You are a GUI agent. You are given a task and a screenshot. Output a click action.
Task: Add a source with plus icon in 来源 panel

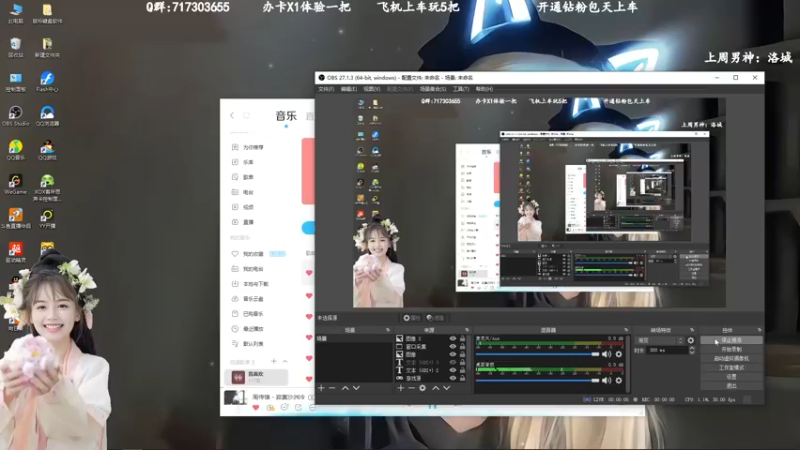[401, 388]
